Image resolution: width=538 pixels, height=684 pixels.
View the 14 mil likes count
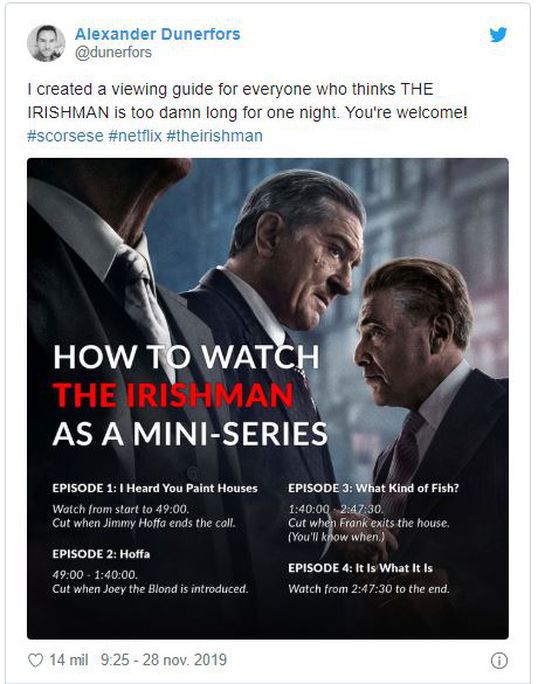click(x=69, y=660)
